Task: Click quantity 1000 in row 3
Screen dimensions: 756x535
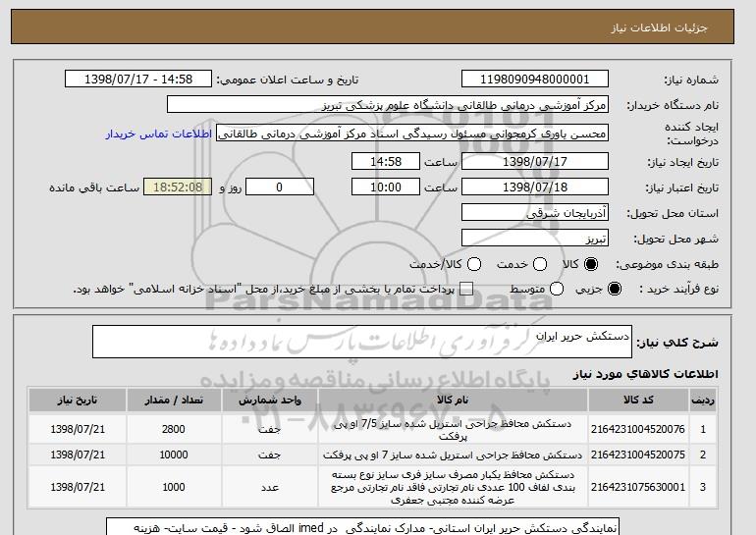Action: pos(174,487)
